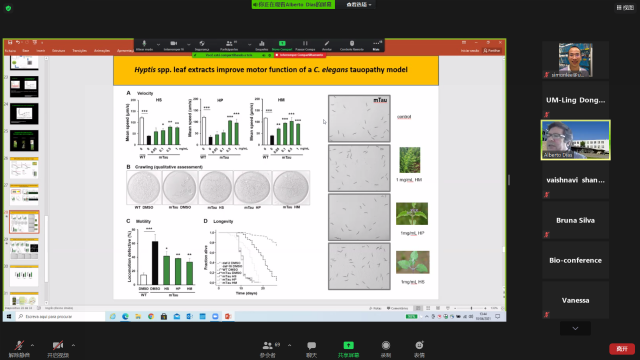Select Alberto Dias video thumbnail

(x=576, y=140)
